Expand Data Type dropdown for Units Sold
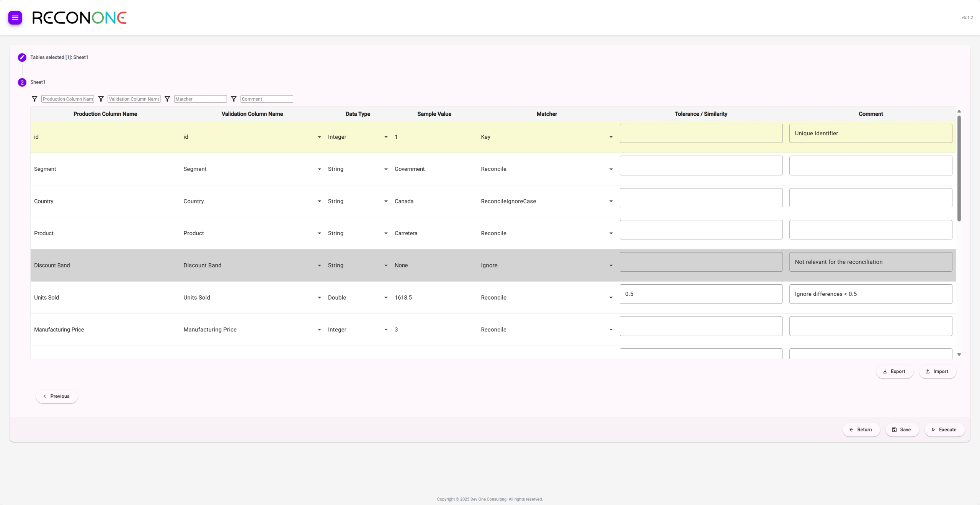The width and height of the screenshot is (980, 505). (386, 298)
